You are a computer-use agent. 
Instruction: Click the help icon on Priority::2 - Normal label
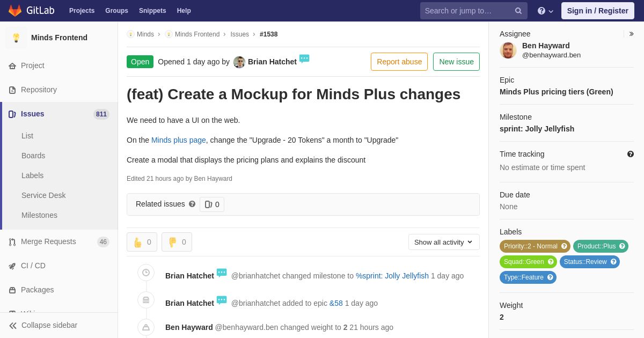click(564, 246)
